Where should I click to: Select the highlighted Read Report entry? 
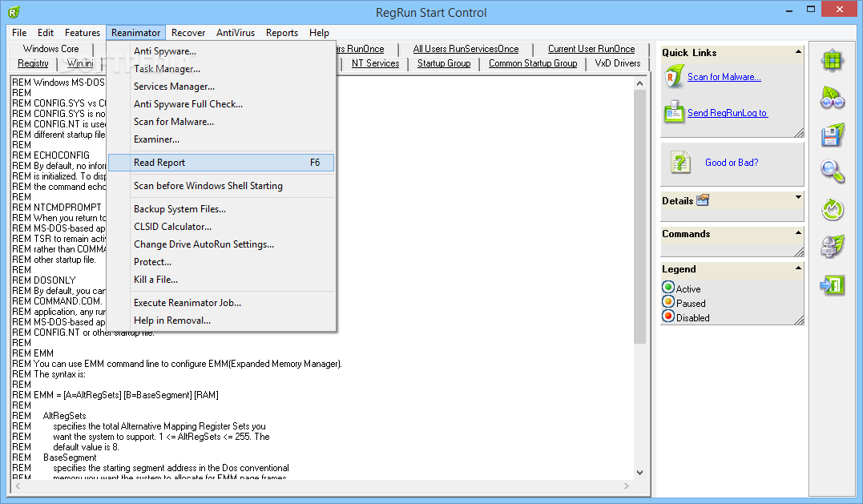[221, 163]
